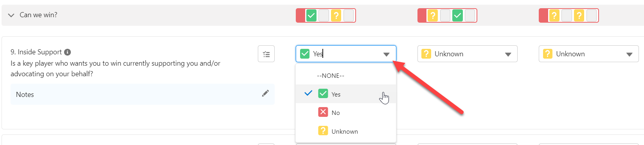The image size is (644, 145).
Task: Click the green check in first summary bar
Action: (x=311, y=16)
